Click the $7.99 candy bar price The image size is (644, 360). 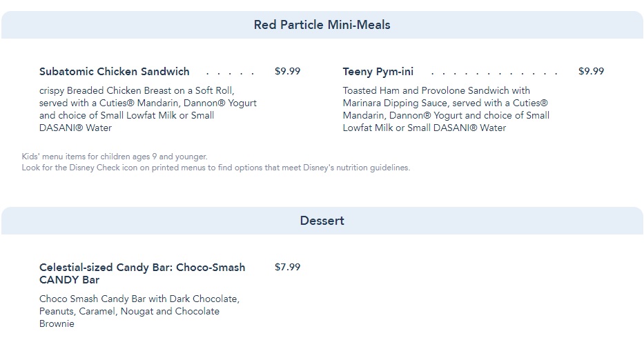coord(287,267)
